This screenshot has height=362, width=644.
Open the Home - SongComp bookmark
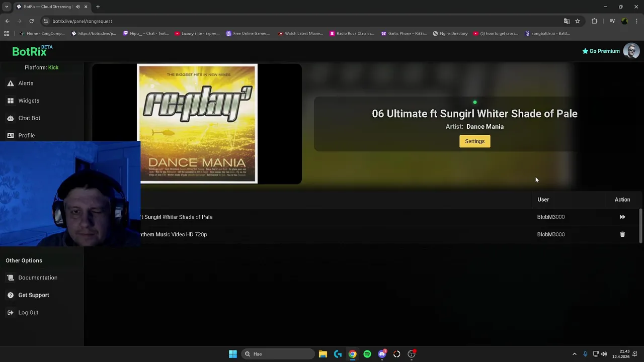(42, 34)
